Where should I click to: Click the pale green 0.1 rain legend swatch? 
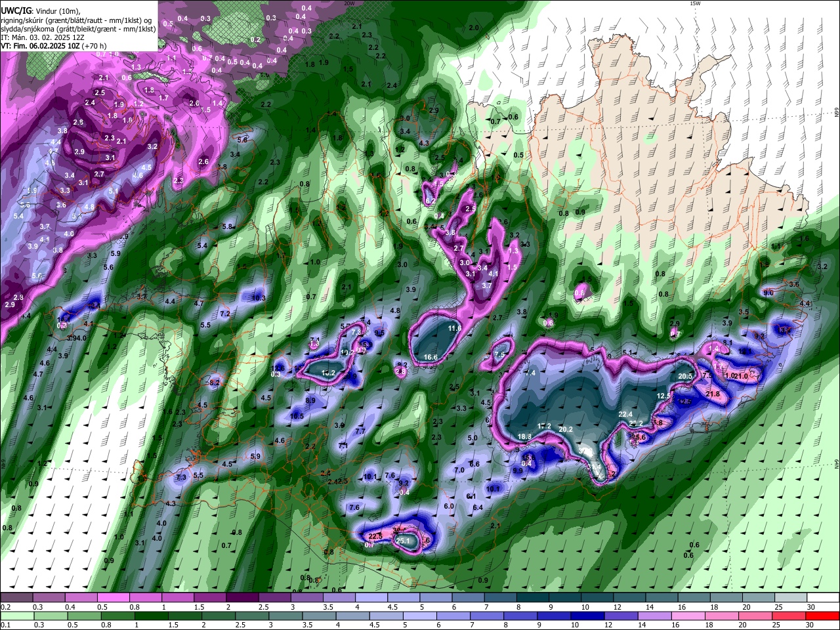16,616
